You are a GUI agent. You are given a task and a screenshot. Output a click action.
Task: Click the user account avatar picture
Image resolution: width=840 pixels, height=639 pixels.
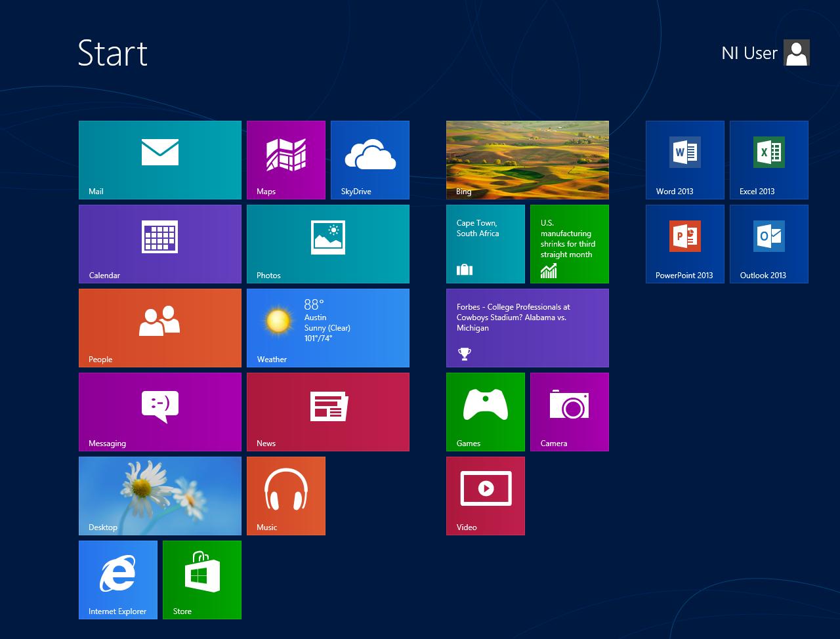click(797, 52)
